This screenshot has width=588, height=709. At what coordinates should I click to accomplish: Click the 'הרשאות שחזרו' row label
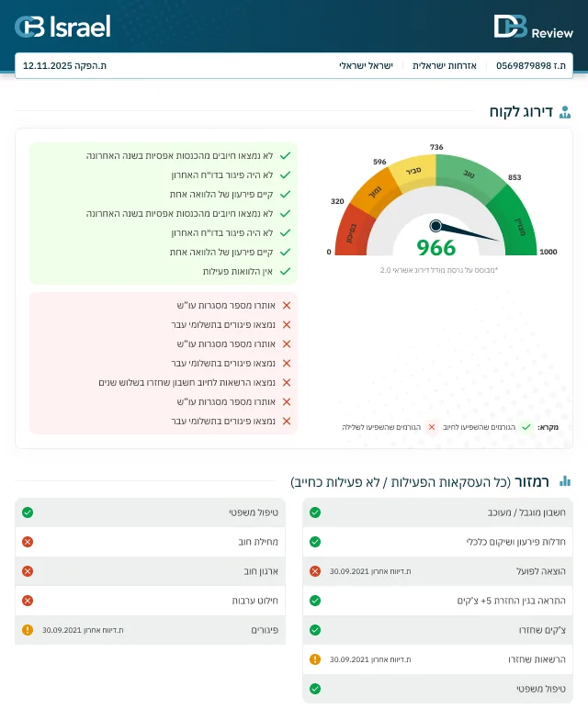(x=537, y=659)
